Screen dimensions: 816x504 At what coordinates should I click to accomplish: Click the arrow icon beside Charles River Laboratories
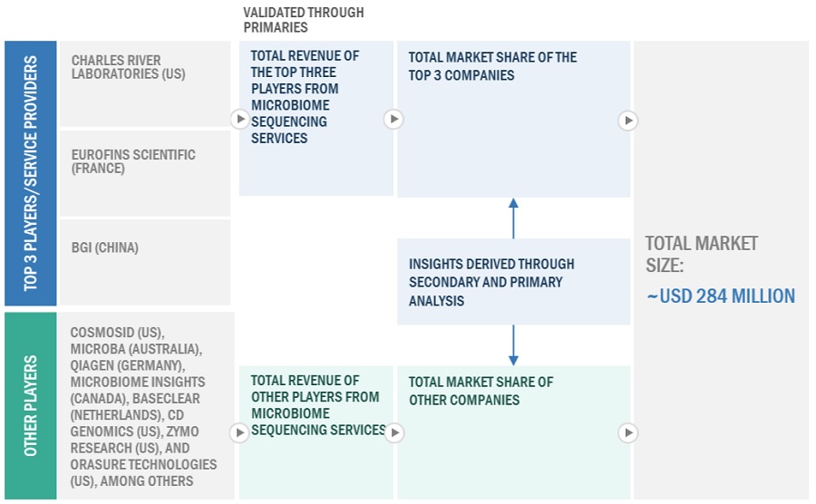pos(239,119)
